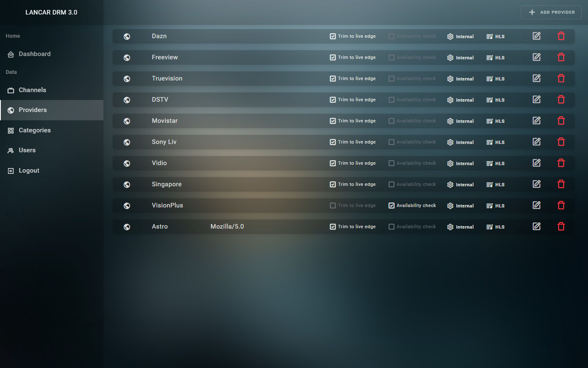
Task: Click the Internal label in Dazn row
Action: (465, 37)
